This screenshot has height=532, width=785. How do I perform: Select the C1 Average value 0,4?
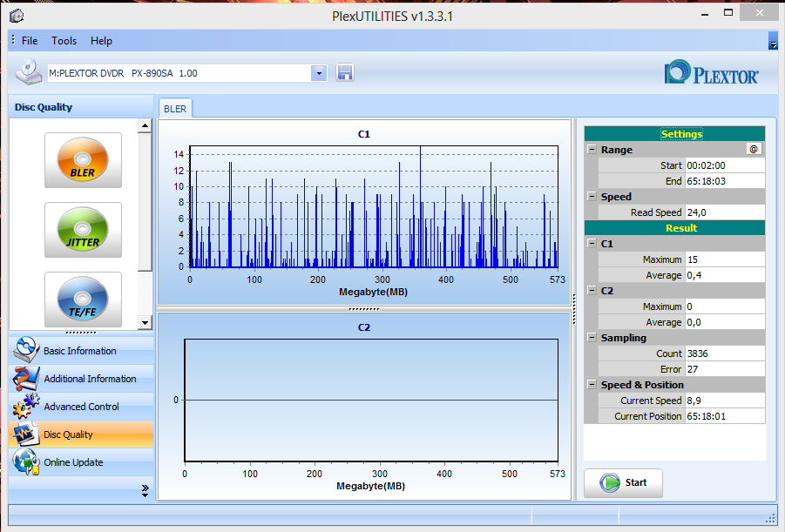click(724, 275)
